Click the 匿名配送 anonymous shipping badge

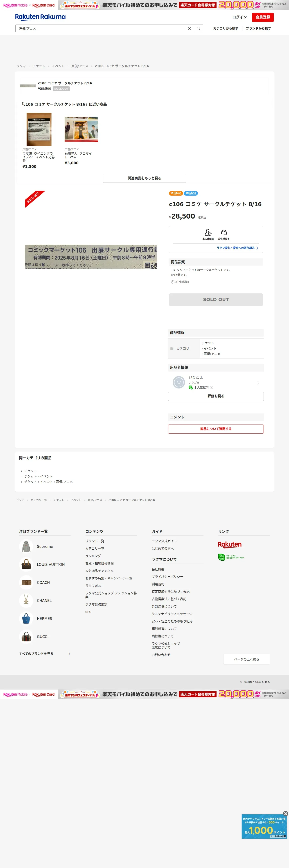[x=191, y=193]
